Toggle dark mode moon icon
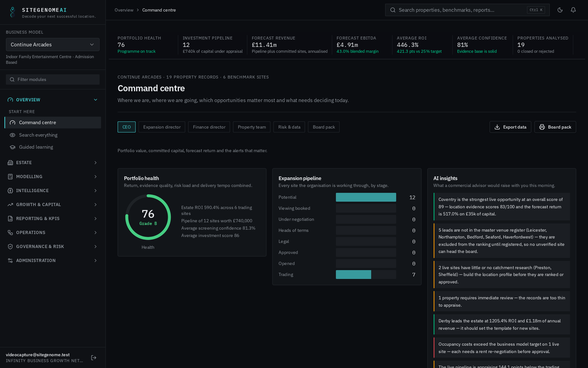 coord(560,10)
